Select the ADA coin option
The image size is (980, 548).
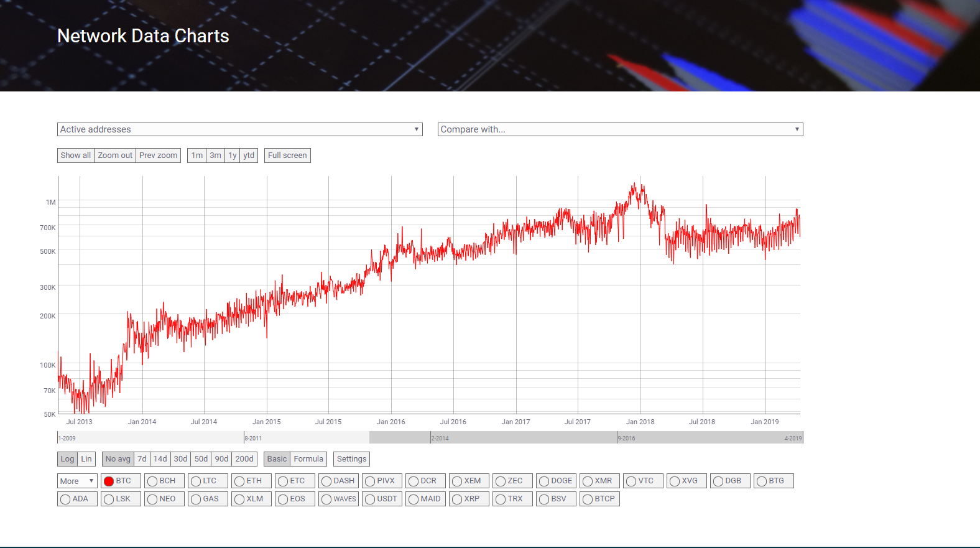65,499
